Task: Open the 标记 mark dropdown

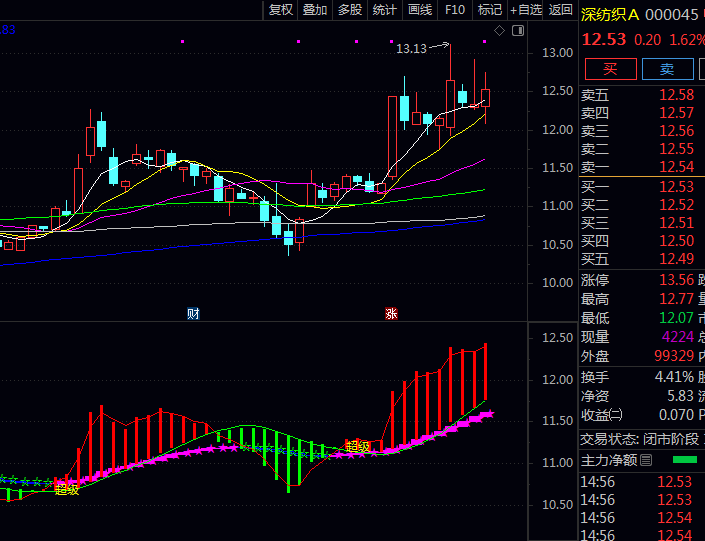Action: point(489,10)
